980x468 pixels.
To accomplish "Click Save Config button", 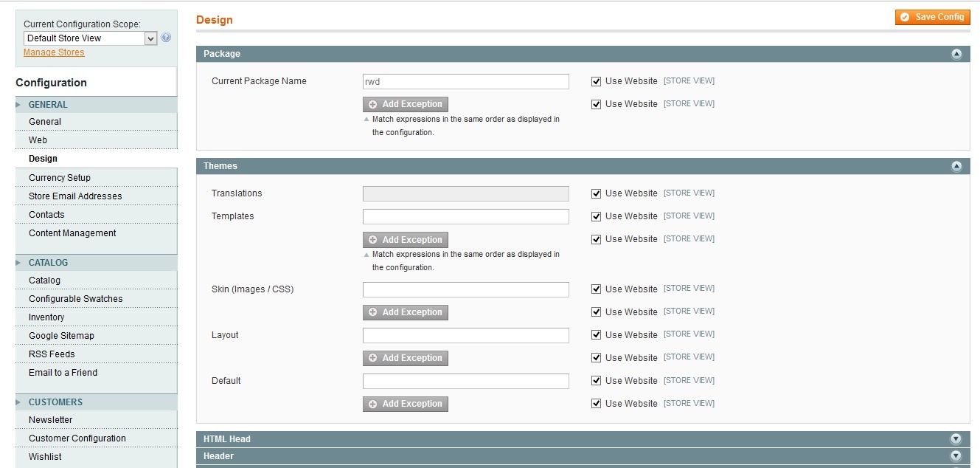I will (932, 17).
